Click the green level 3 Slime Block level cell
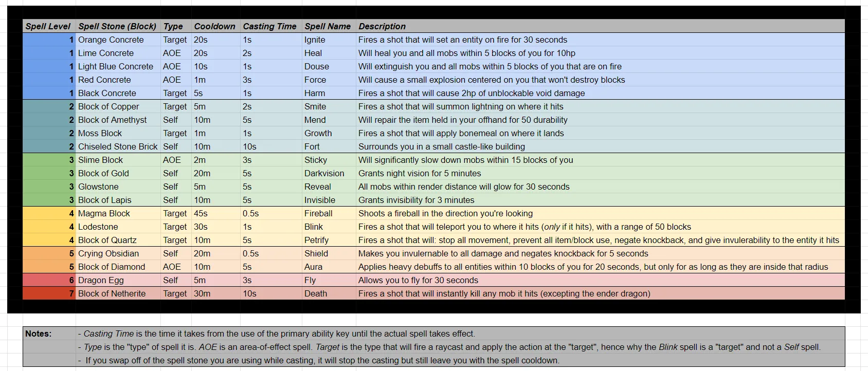The width and height of the screenshot is (868, 371). (x=49, y=160)
